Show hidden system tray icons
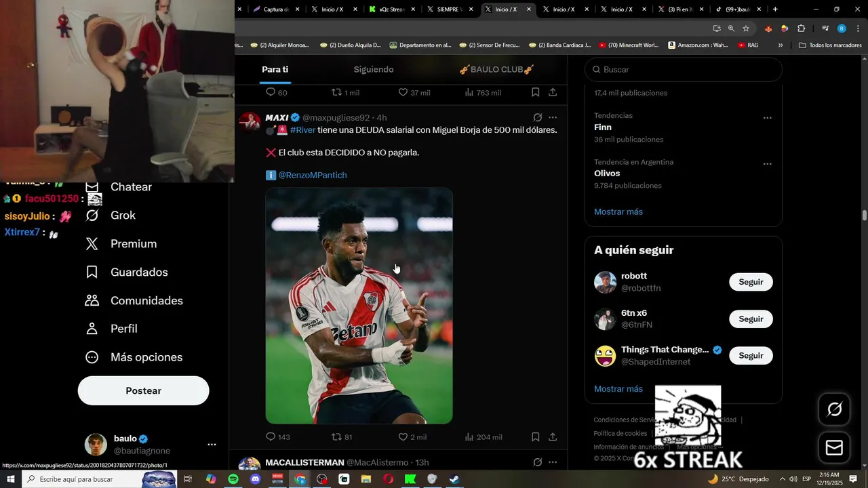This screenshot has width=868, height=488. click(x=783, y=479)
